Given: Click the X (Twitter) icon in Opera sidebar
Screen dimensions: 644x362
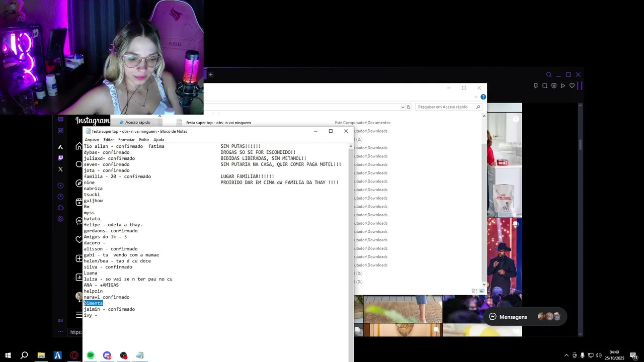Looking at the screenshot, I should click(x=60, y=169).
